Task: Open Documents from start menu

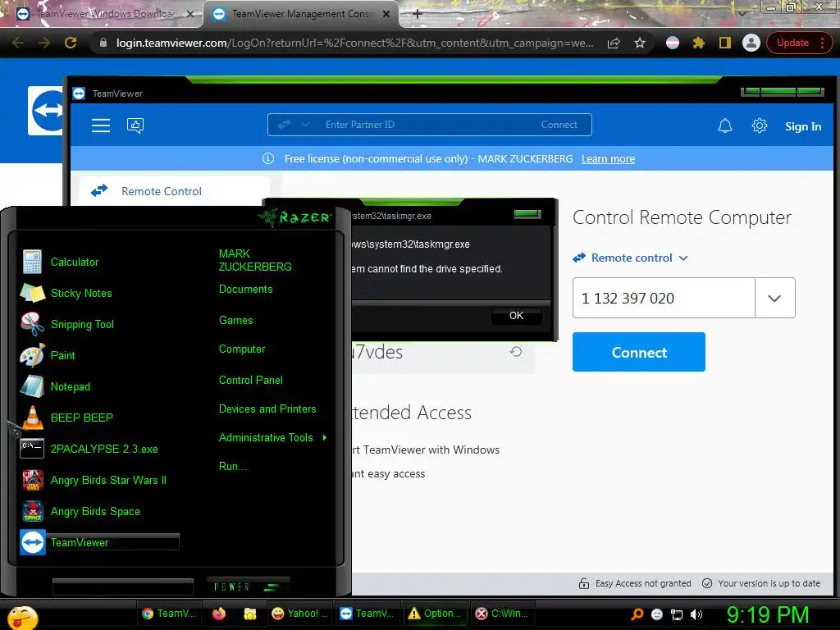Action: click(245, 290)
